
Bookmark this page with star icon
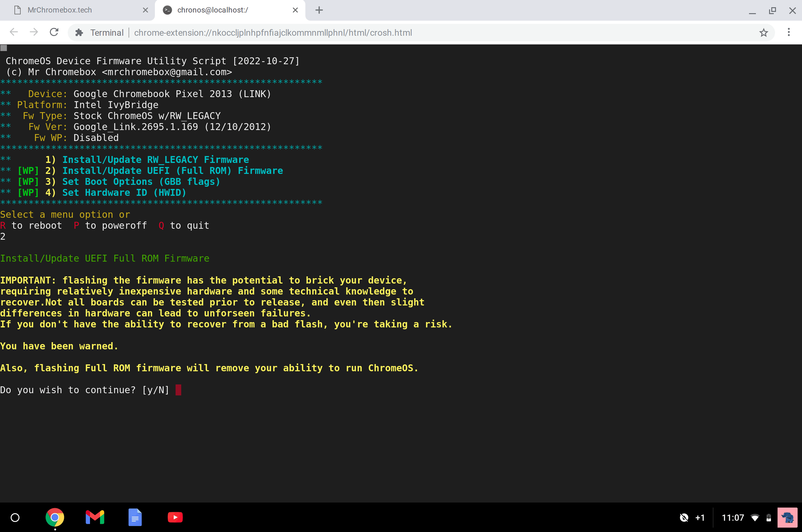point(764,33)
